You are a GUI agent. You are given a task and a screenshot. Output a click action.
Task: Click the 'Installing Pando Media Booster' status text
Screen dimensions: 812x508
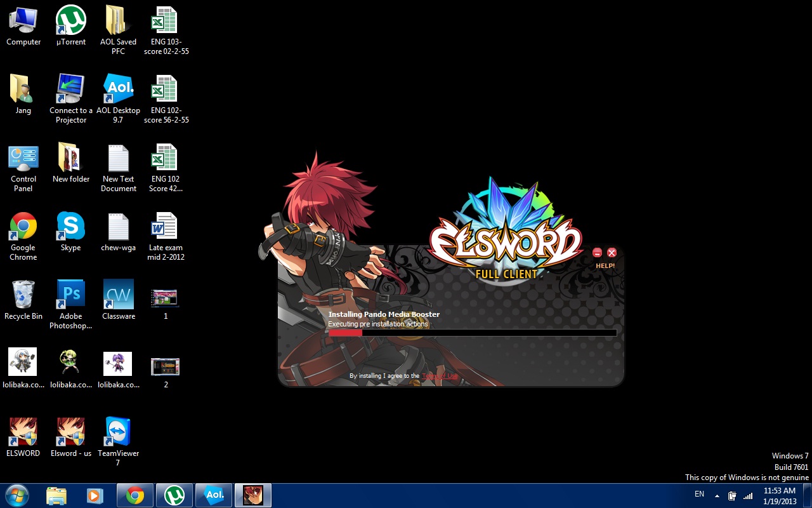pyautogui.click(x=384, y=314)
